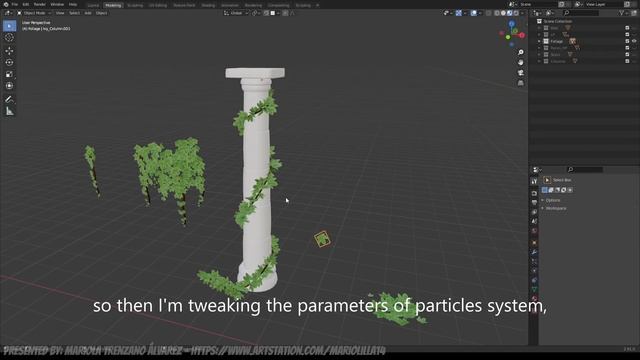Switch to rendered viewport shading
The image size is (640, 360).
tap(516, 13)
